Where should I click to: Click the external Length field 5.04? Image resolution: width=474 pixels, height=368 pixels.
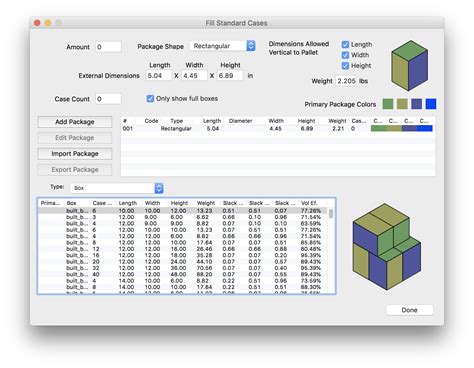pyautogui.click(x=159, y=76)
